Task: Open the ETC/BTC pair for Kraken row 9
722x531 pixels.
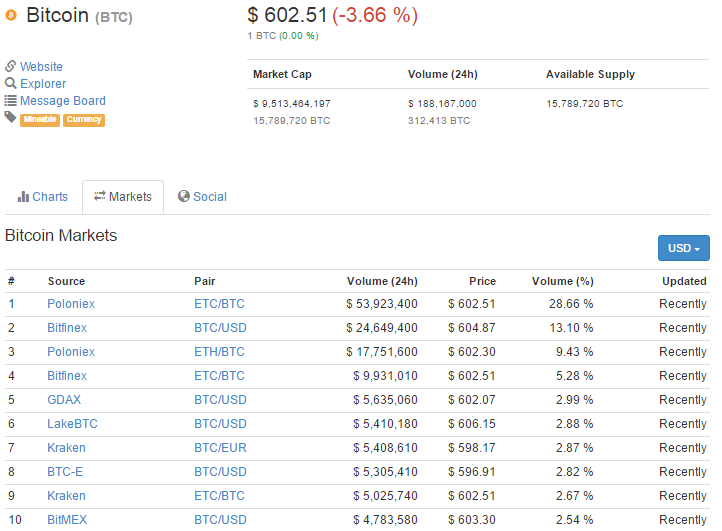Action: (219, 496)
